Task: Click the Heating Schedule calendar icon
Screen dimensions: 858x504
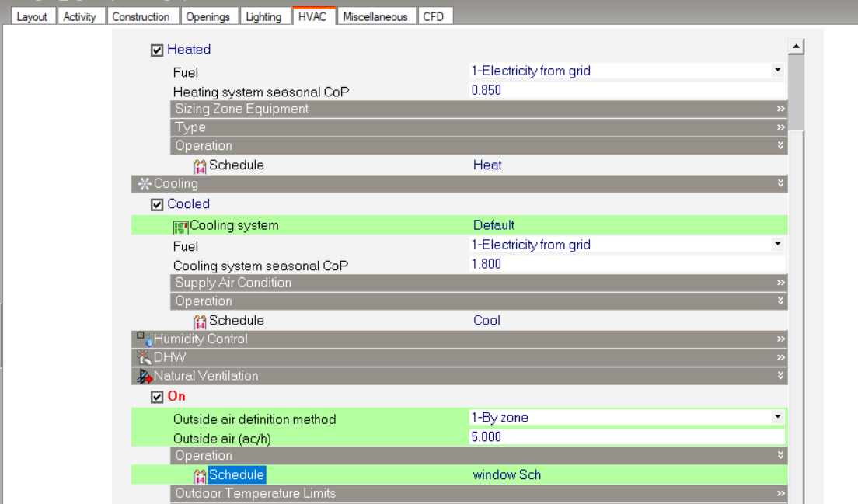Action: [200, 165]
